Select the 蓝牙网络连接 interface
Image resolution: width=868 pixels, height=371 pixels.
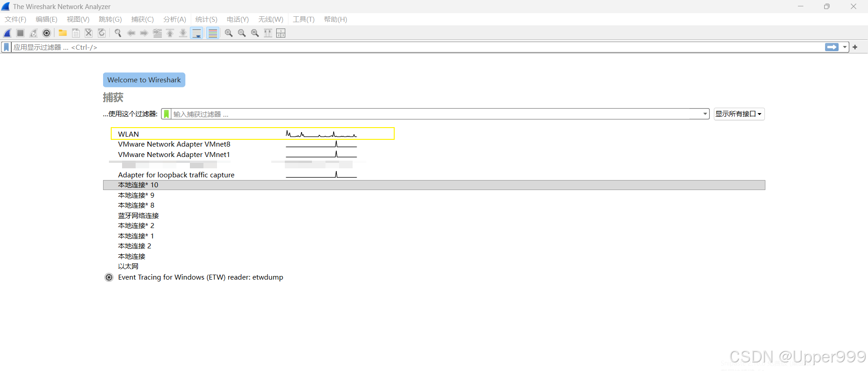(138, 216)
